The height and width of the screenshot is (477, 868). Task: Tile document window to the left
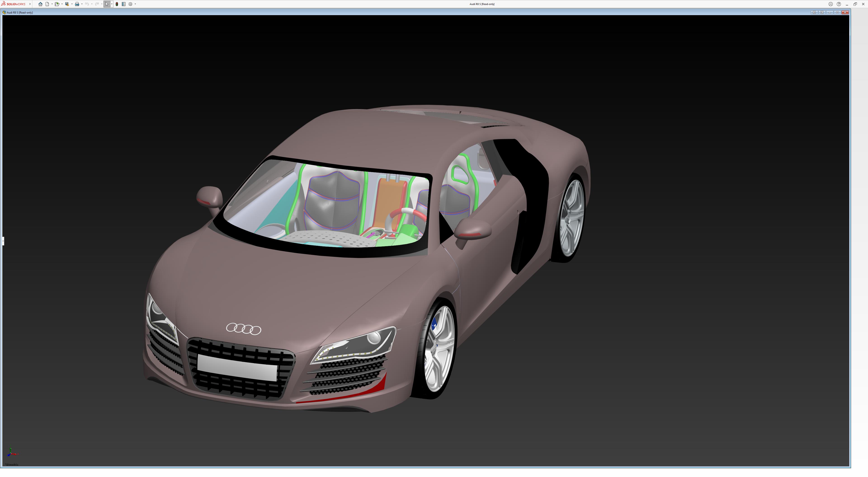click(x=814, y=12)
